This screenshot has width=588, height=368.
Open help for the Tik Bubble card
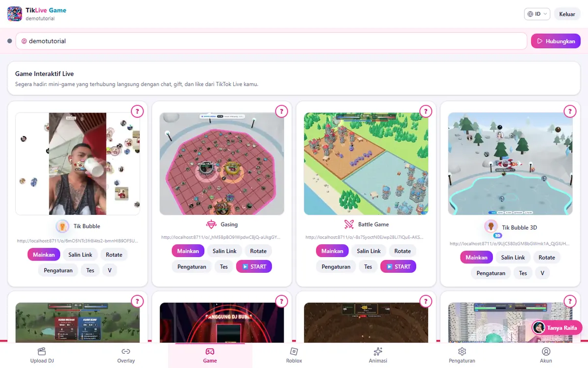[x=137, y=111]
